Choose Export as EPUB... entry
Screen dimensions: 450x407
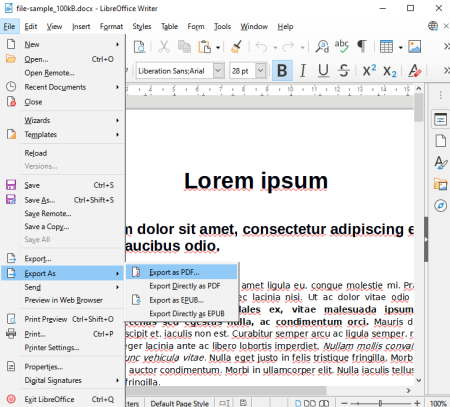[182, 300]
